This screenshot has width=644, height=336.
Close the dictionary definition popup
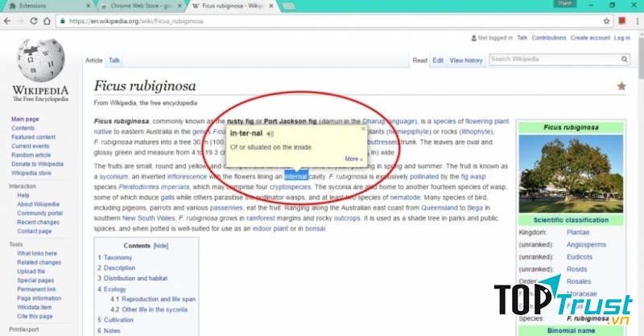(x=363, y=128)
